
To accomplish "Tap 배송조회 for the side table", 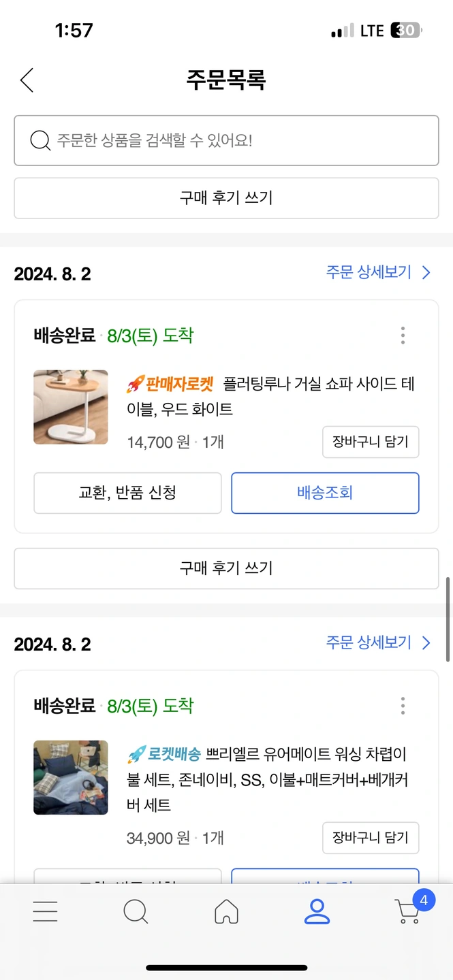I will [x=325, y=493].
